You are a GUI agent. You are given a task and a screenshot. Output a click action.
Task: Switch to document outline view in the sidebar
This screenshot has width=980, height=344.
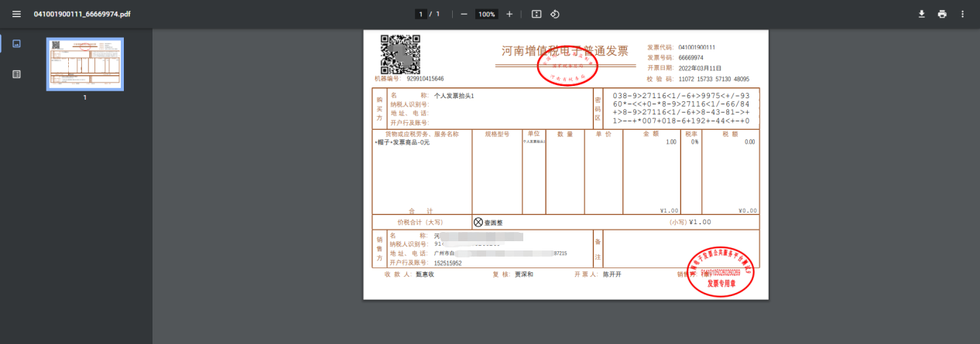click(x=16, y=74)
